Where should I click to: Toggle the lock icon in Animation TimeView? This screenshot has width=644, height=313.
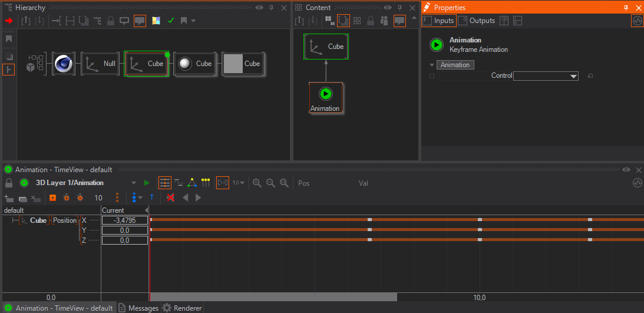point(9,183)
